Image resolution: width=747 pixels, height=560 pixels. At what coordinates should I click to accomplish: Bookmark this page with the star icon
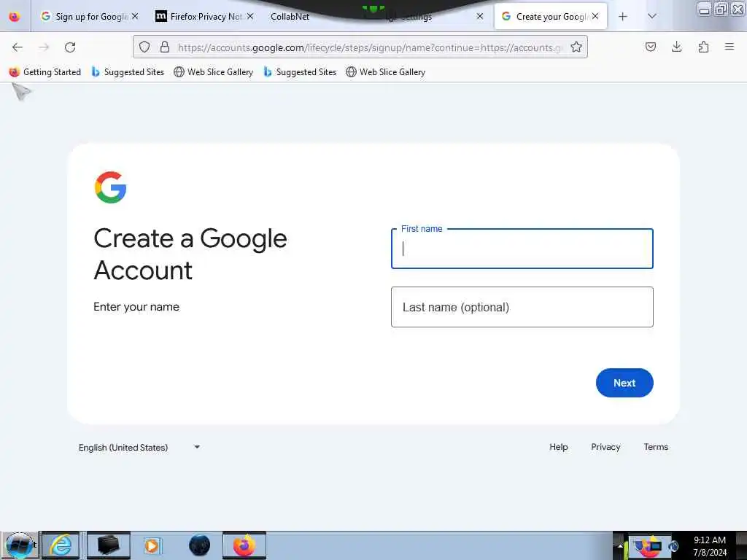(x=576, y=47)
